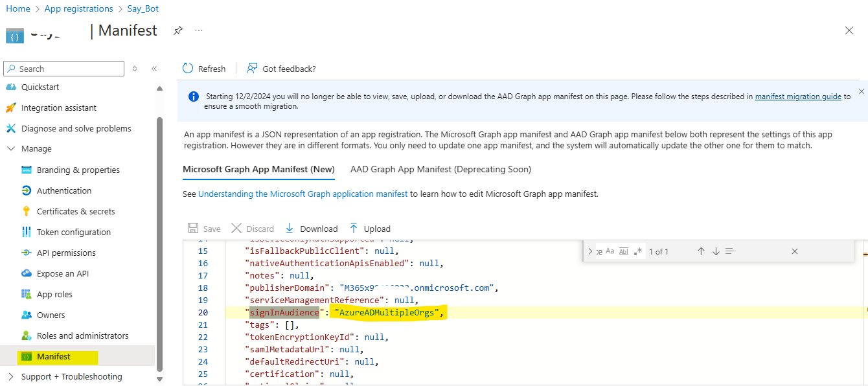This screenshot has width=868, height=386.
Task: Click the feedback person icon
Action: pyautogui.click(x=252, y=69)
